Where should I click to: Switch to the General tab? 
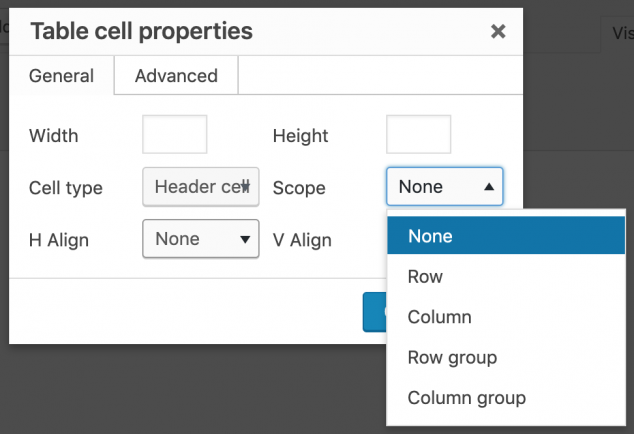(61, 76)
